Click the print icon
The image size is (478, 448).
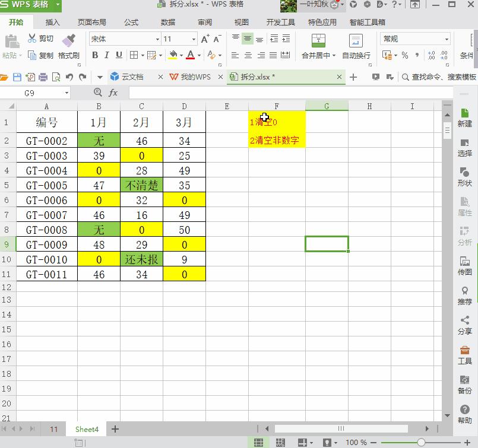pos(43,77)
